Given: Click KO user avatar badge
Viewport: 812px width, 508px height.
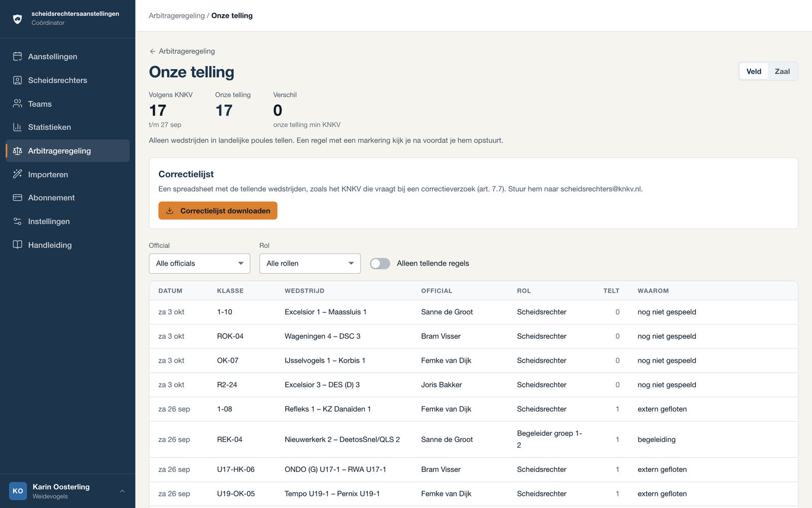Looking at the screenshot, I should point(18,491).
